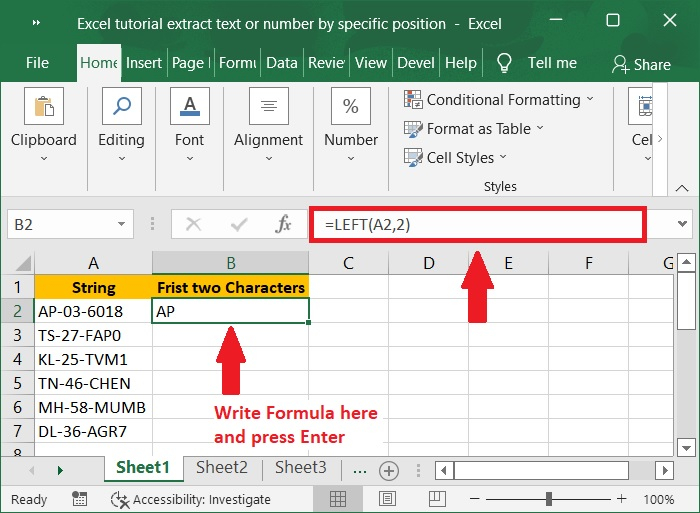Switch to Page Break Preview view

click(x=437, y=499)
